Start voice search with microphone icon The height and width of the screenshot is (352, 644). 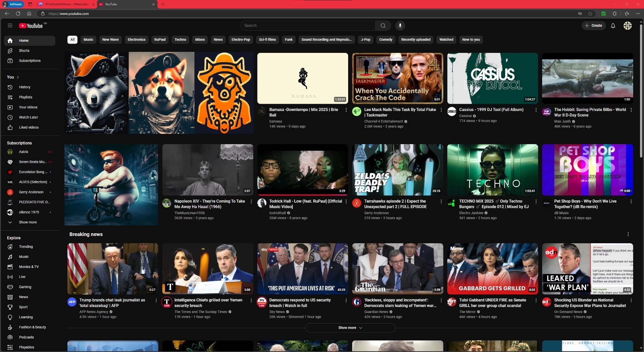(x=400, y=25)
